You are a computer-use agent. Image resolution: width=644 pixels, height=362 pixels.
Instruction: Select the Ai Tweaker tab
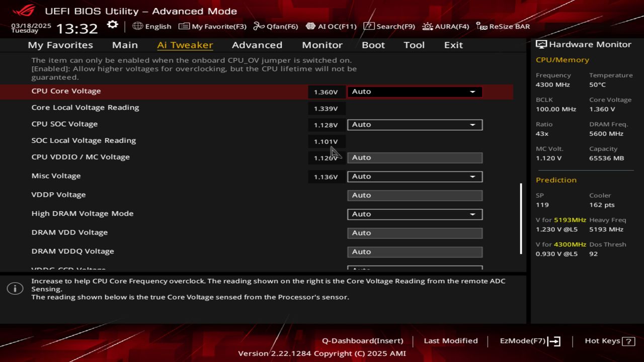[185, 45]
